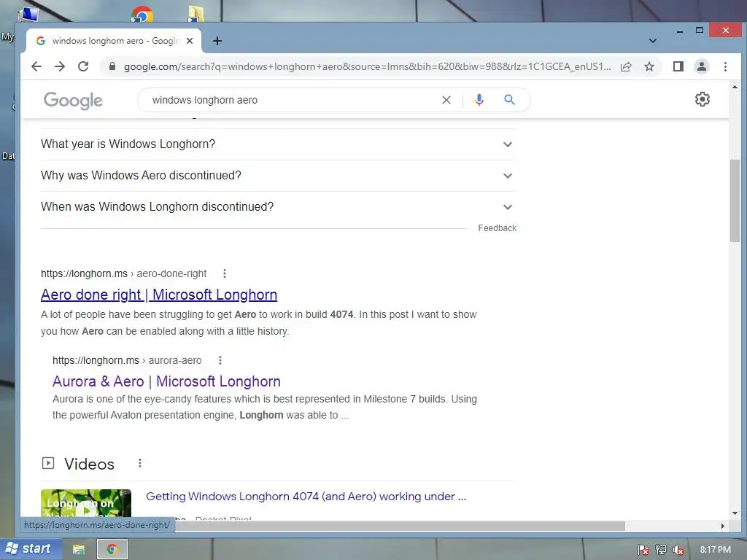Click the Videos section play icon

coord(48,463)
